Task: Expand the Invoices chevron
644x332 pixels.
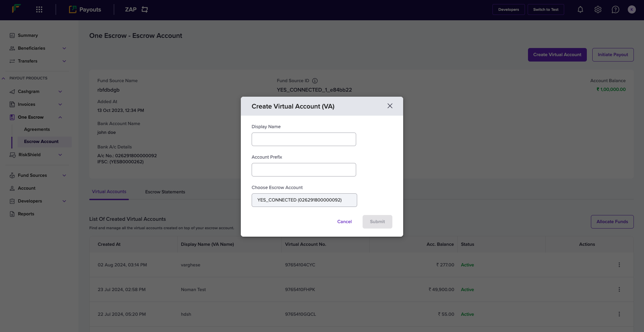Action: pos(60,104)
